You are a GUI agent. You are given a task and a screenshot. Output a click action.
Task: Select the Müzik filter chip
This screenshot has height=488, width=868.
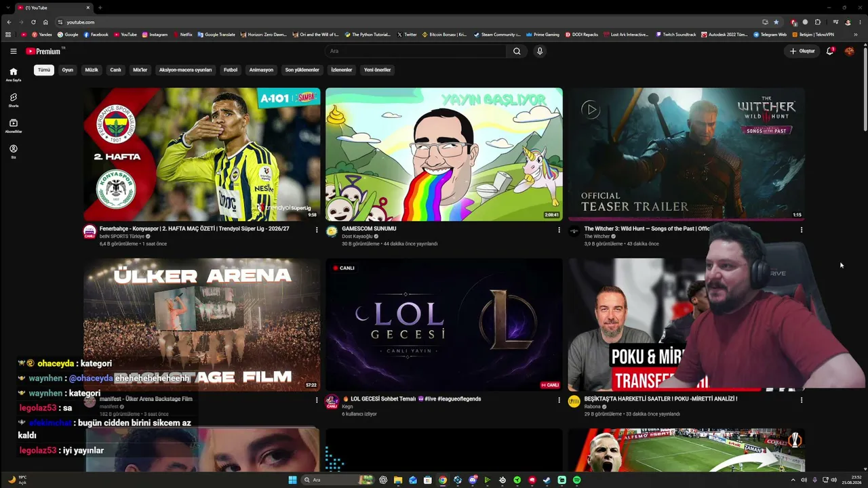click(92, 70)
